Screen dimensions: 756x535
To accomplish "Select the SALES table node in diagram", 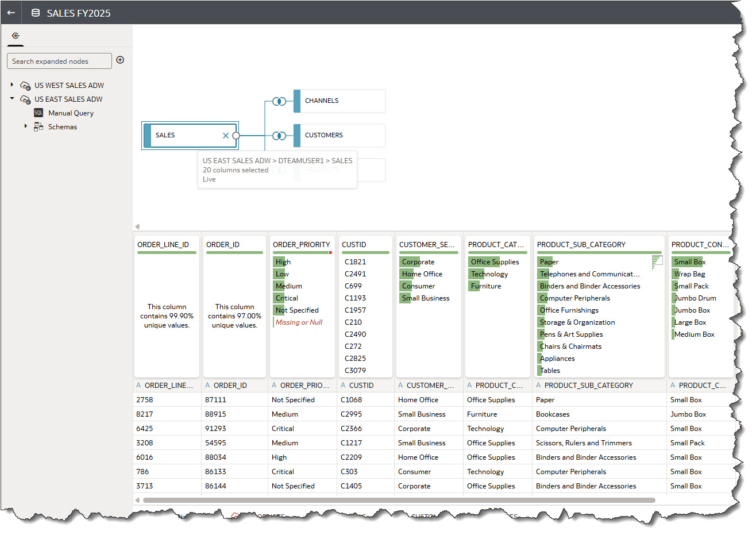I will click(x=190, y=136).
